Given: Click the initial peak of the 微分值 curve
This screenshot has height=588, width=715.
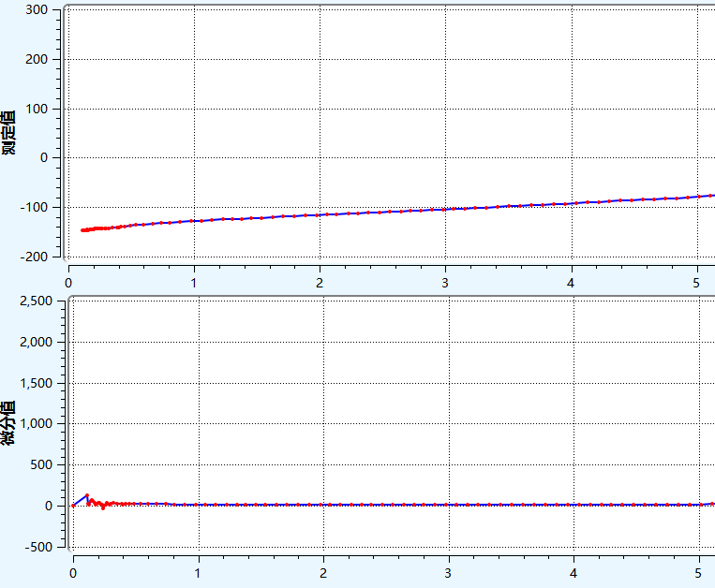Looking at the screenshot, I should (87, 495).
